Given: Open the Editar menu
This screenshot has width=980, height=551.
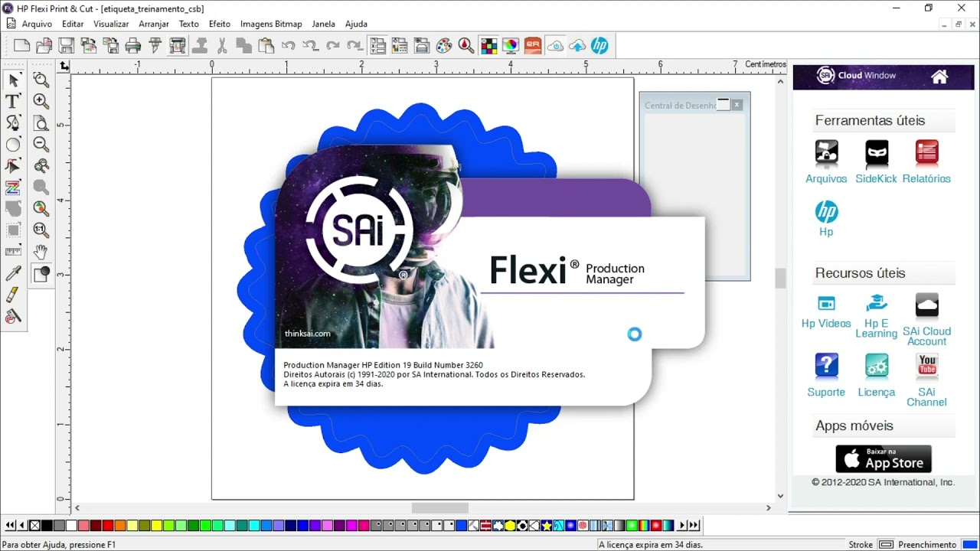Looking at the screenshot, I should [73, 24].
